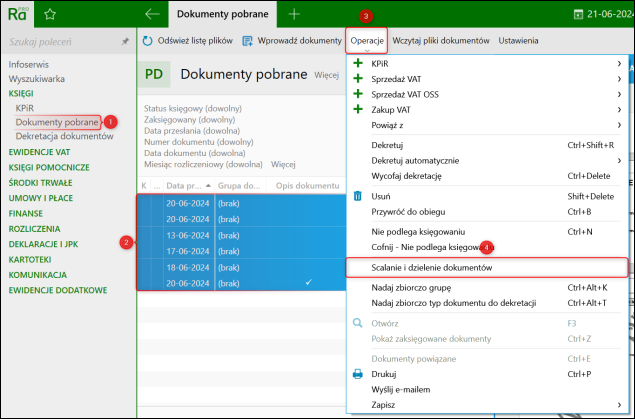Click Więcej link under the filters

pyautogui.click(x=283, y=164)
